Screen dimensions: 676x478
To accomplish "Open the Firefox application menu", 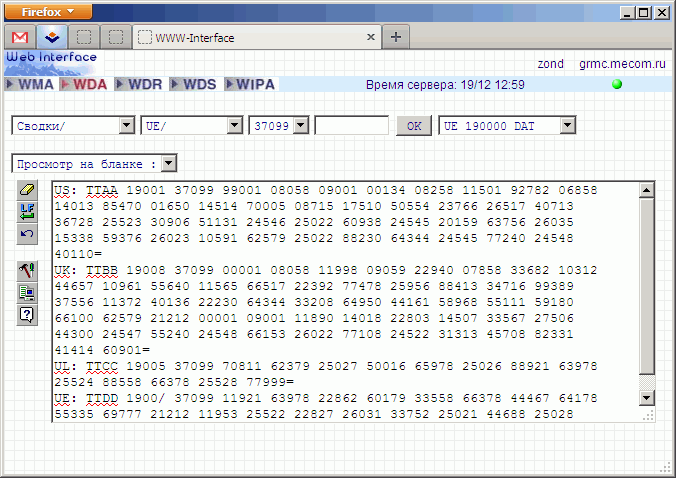I will 48,12.
